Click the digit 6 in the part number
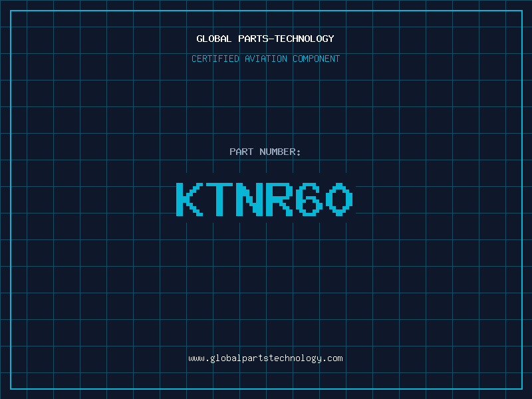Viewport: 532px width, 399px height. (309, 199)
